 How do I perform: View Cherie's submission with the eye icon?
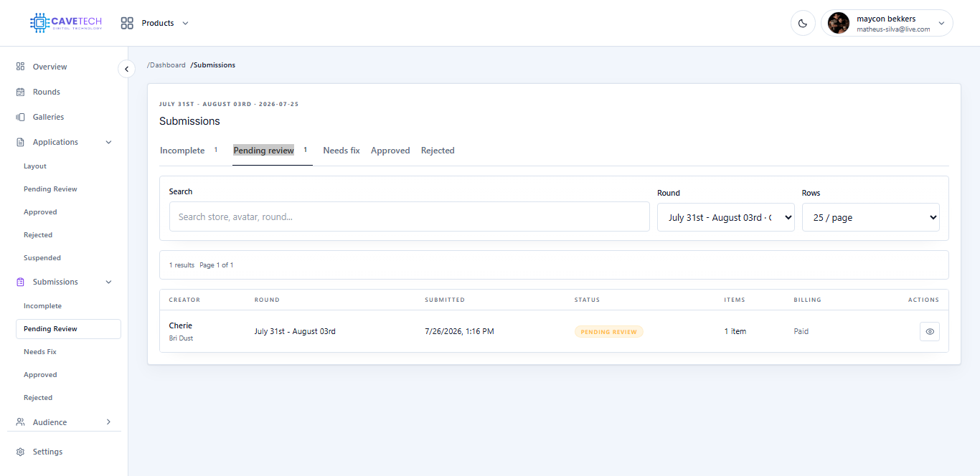pyautogui.click(x=930, y=331)
